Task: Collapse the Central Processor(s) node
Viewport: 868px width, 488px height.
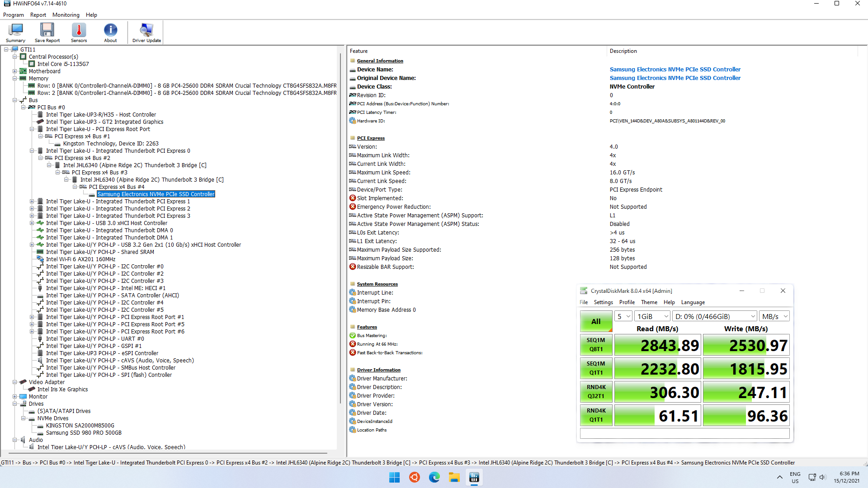Action: [x=14, y=56]
